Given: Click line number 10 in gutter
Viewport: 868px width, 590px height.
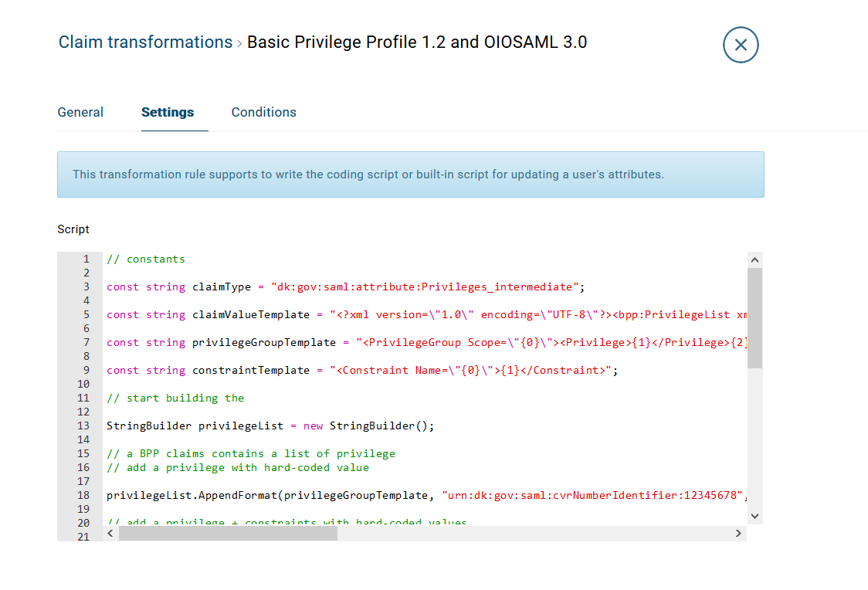Looking at the screenshot, I should [x=83, y=384].
